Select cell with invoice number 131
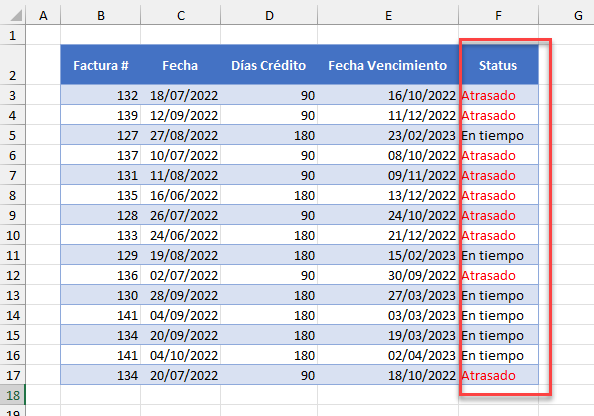The width and height of the screenshot is (594, 416). (x=100, y=175)
